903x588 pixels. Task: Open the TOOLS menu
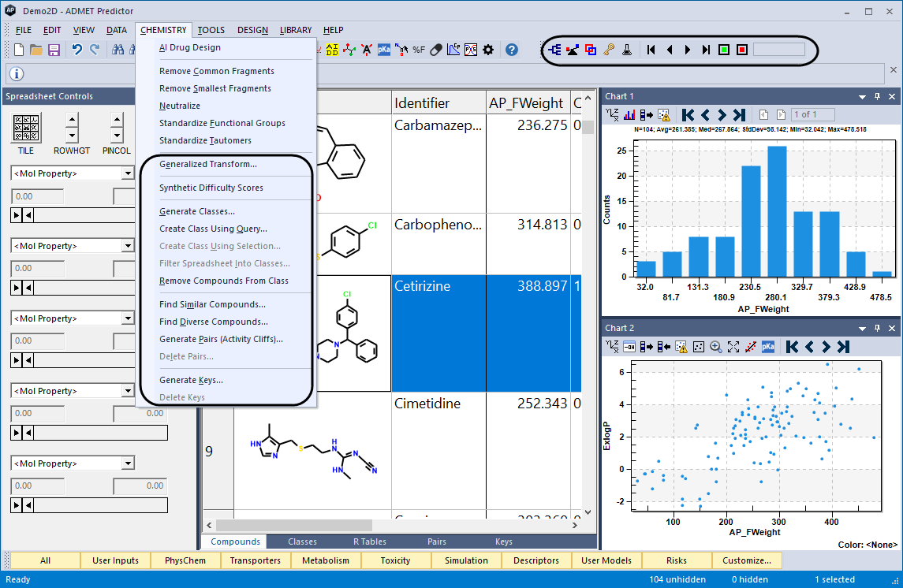[211, 30]
